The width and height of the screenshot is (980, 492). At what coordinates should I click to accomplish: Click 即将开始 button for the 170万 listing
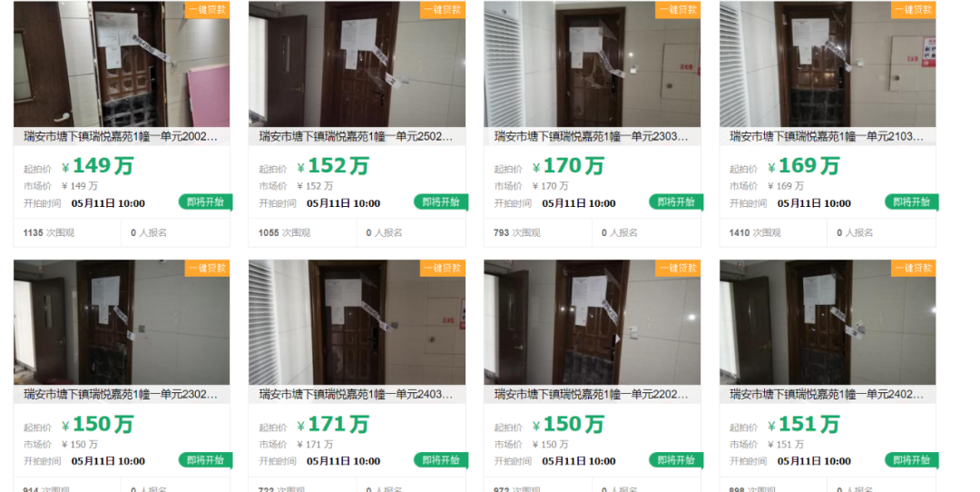pyautogui.click(x=676, y=202)
